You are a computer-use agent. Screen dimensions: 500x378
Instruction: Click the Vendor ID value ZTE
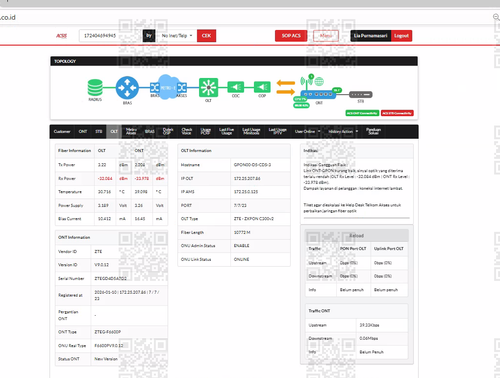[x=98, y=252]
